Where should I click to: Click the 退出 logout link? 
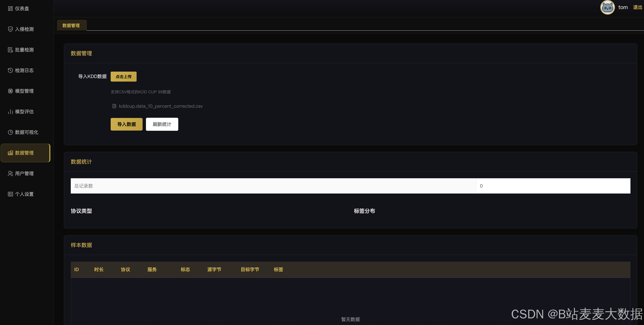pyautogui.click(x=637, y=8)
